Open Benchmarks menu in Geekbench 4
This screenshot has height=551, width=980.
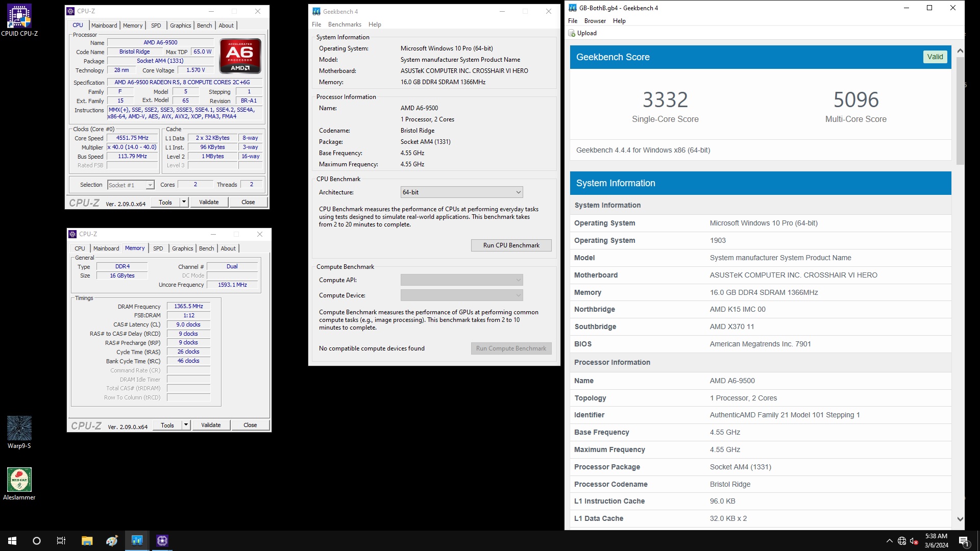click(x=345, y=24)
